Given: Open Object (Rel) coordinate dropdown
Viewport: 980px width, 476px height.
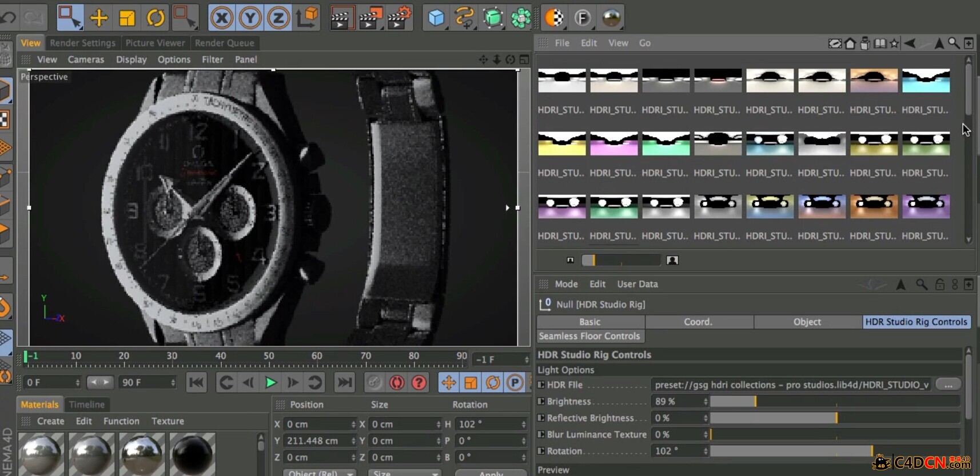Looking at the screenshot, I should click(x=320, y=473).
